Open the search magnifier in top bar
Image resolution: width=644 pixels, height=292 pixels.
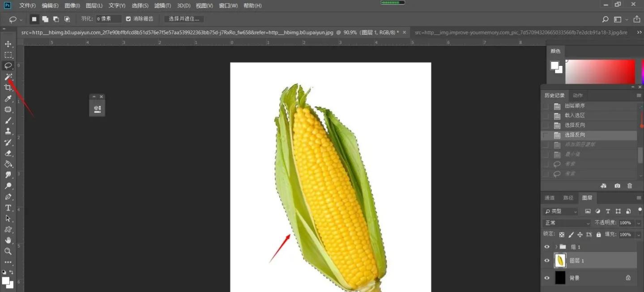(x=605, y=19)
